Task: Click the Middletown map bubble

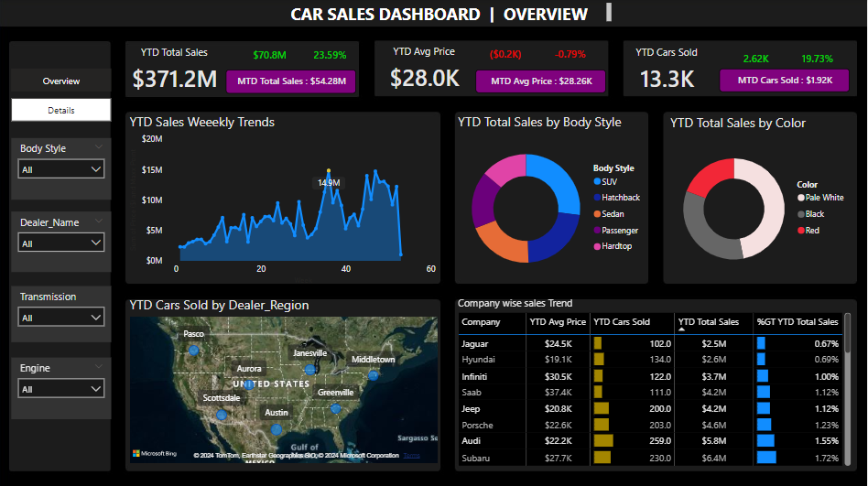Action: pos(373,375)
